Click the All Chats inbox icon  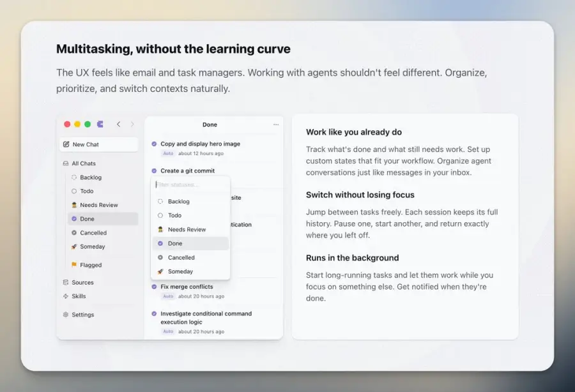tap(66, 163)
